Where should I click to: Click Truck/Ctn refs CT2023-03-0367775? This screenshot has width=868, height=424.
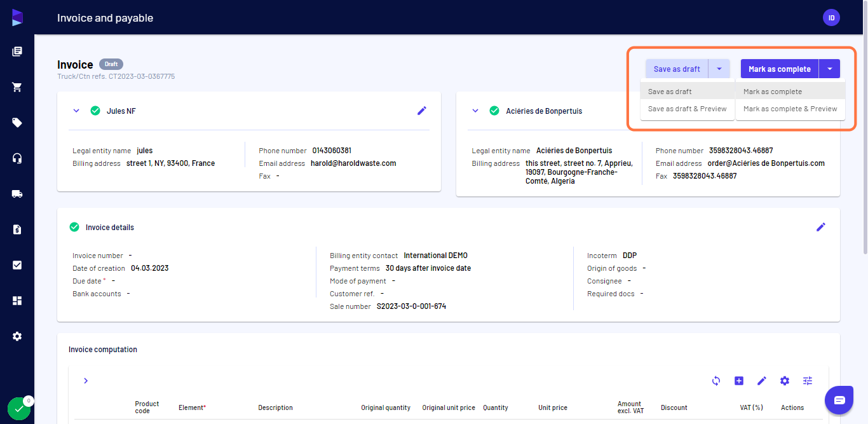click(116, 76)
